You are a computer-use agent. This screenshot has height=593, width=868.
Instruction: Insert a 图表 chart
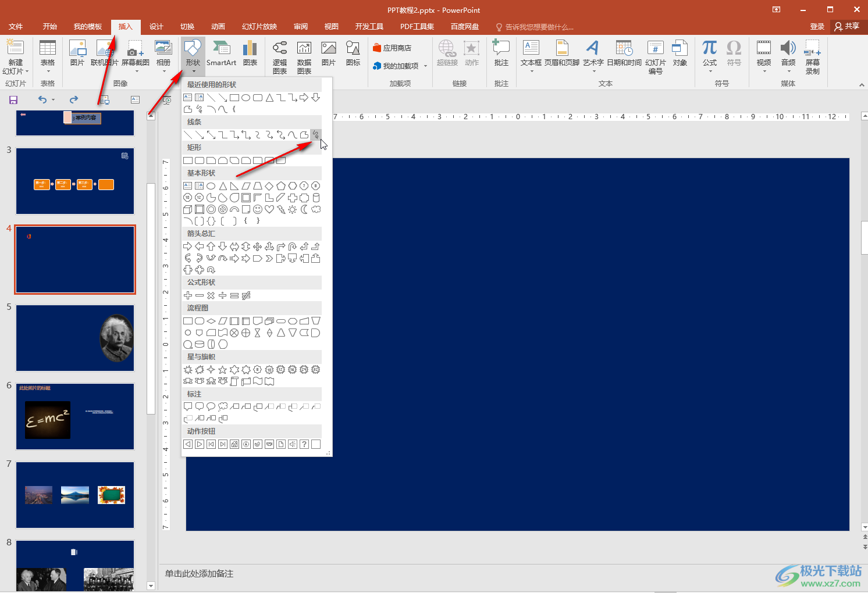250,53
